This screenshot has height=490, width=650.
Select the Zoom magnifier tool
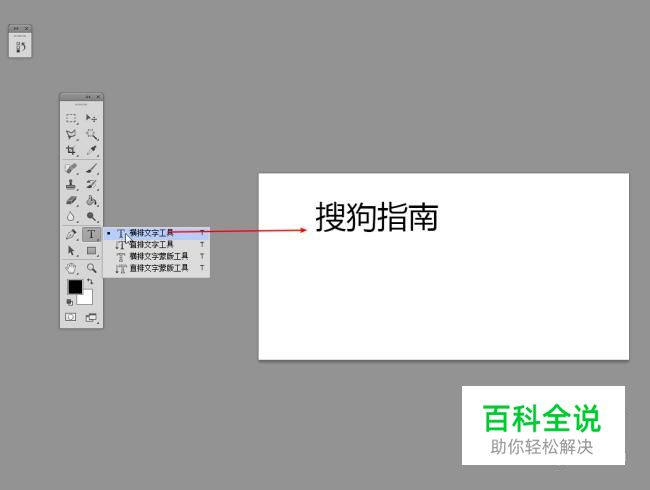click(x=91, y=269)
